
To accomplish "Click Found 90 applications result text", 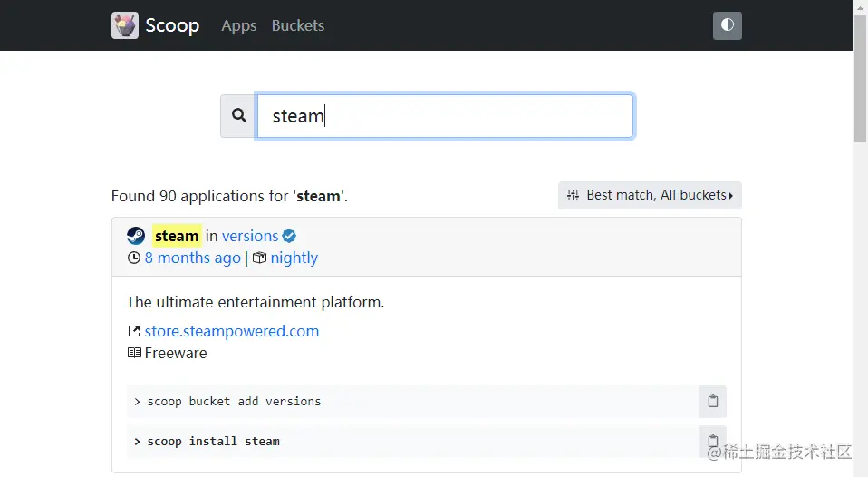I will point(230,196).
